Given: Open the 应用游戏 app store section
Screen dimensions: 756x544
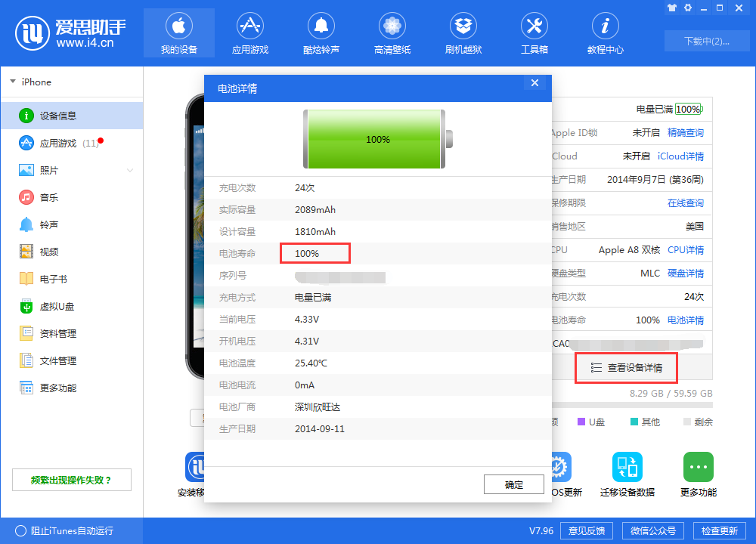Looking at the screenshot, I should tap(249, 32).
